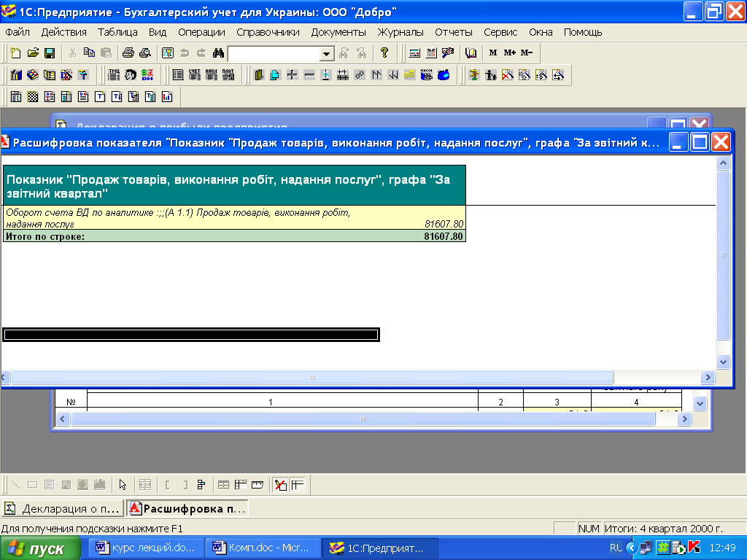Click the arrow pointer selection tool

(123, 485)
